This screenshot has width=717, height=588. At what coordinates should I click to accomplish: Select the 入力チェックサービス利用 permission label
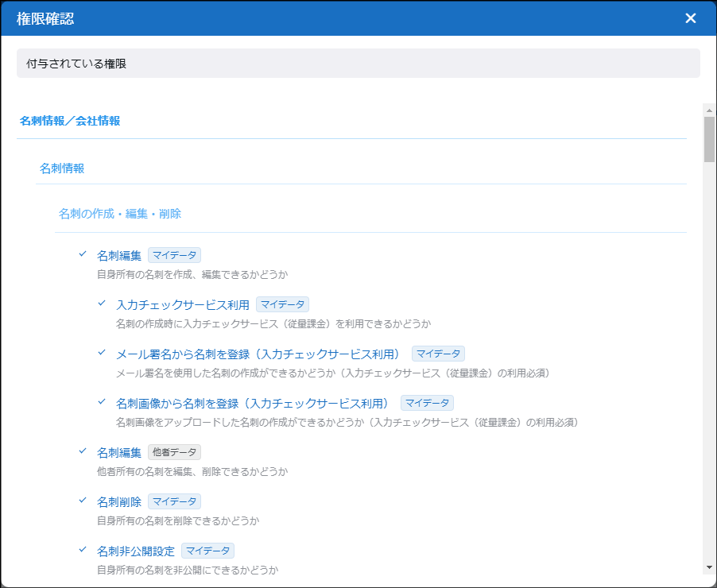(x=183, y=304)
